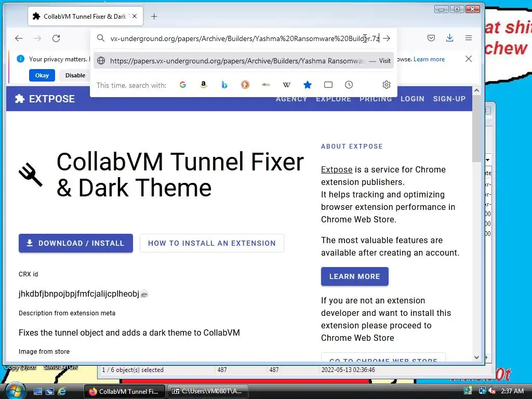Click the 2022-05-13 02:36:46 status text
The height and width of the screenshot is (399, 532).
[x=348, y=370]
